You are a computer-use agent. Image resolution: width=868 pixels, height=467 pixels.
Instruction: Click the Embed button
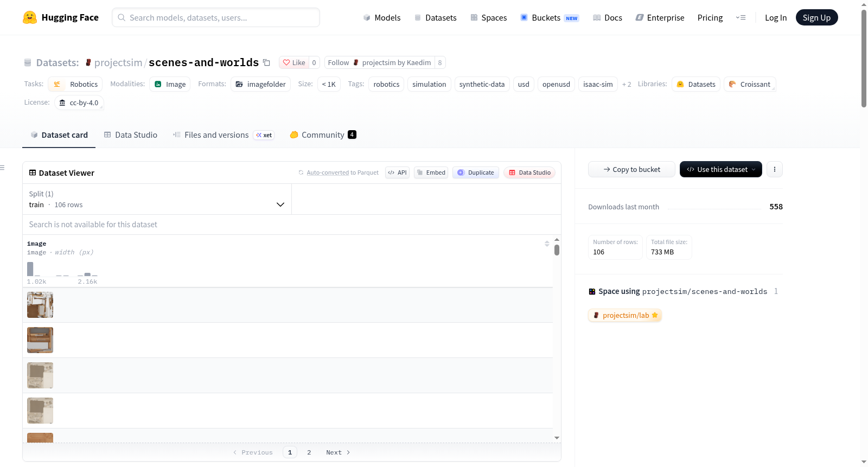(x=431, y=172)
